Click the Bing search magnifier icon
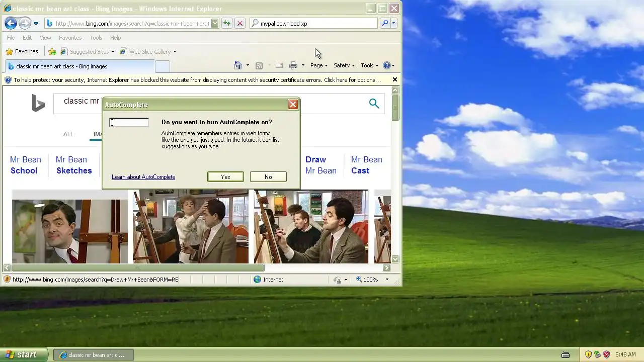Screen dimensions: 644x362 [374, 104]
